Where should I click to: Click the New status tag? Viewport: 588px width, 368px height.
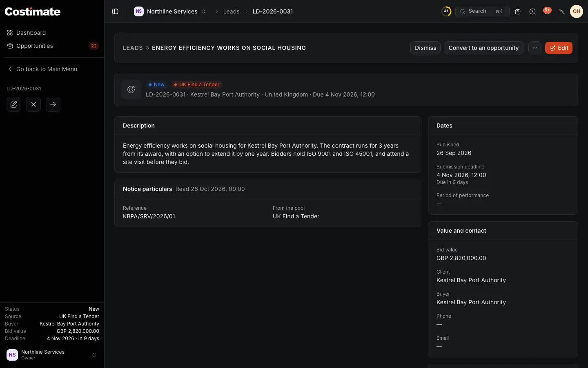pos(156,85)
